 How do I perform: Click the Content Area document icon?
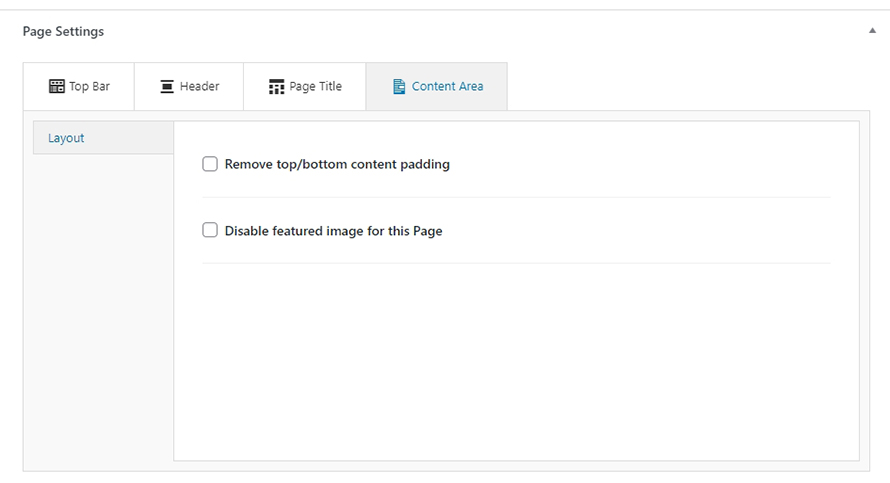(399, 86)
